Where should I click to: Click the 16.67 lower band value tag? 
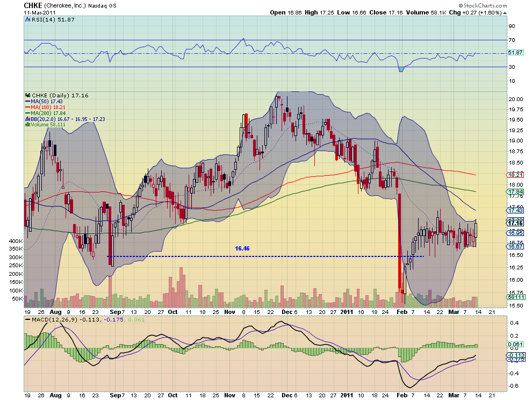(515, 247)
